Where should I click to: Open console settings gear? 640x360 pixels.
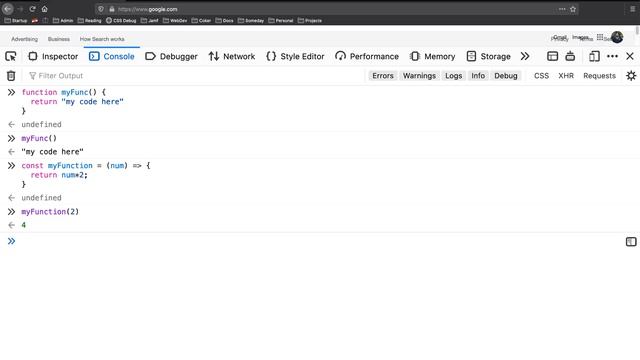[631, 76]
